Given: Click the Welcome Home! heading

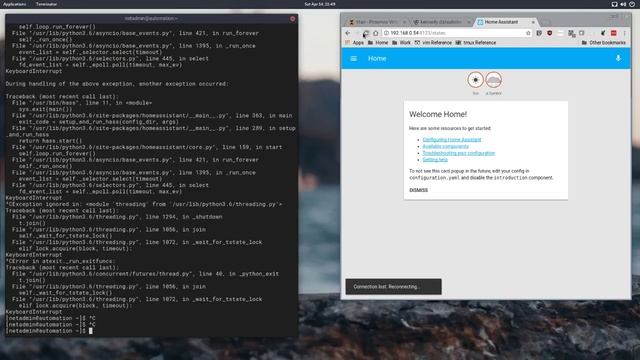Looking at the screenshot, I should point(438,114).
